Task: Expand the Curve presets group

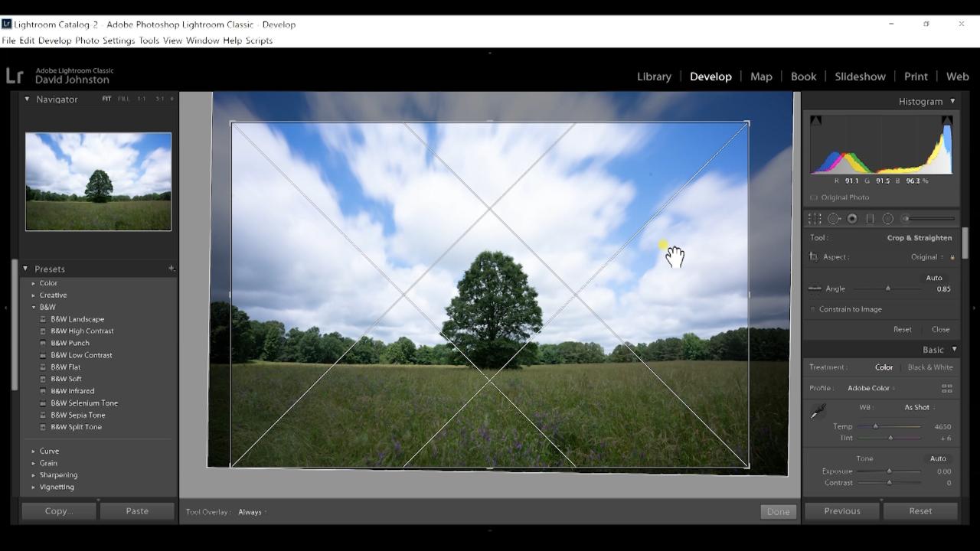Action: (49, 451)
